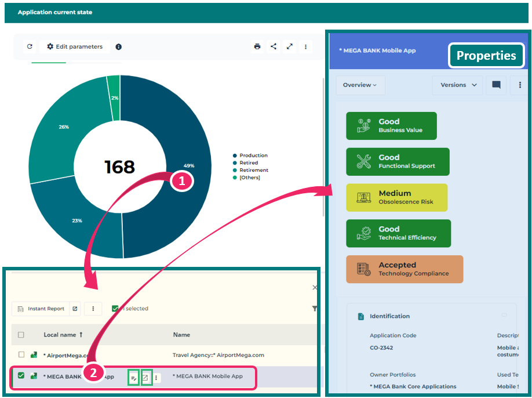The width and height of the screenshot is (532, 398).
Task: Click the Name column header
Action: (181, 335)
